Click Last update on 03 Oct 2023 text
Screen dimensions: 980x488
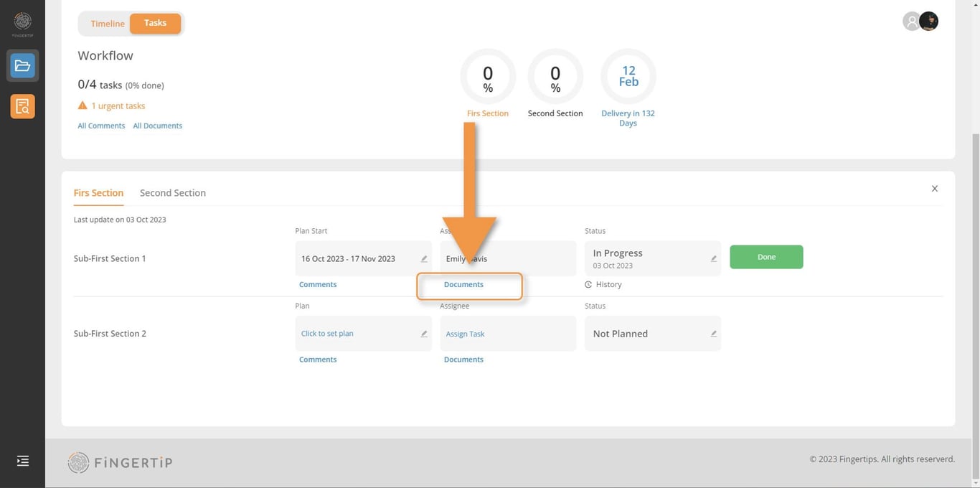pos(120,220)
